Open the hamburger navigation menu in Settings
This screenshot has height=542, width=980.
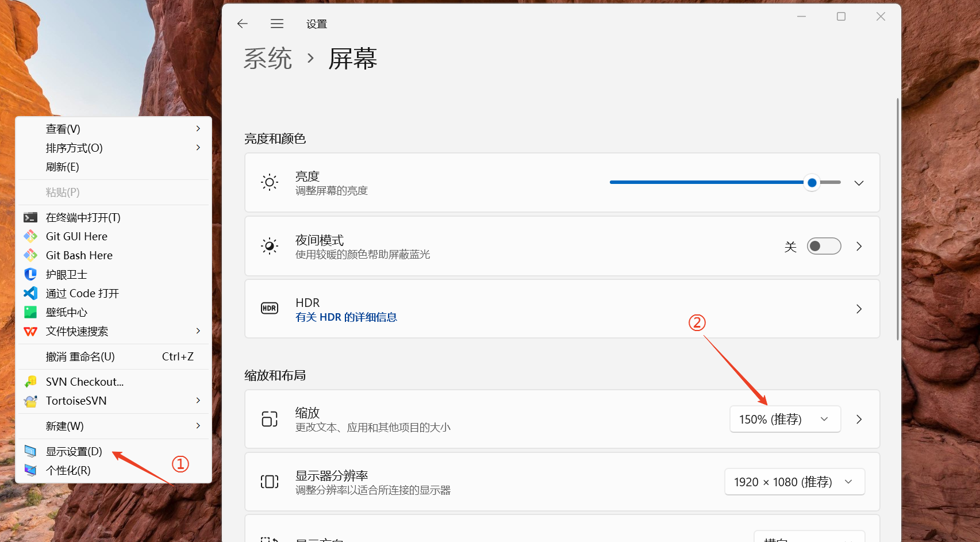click(277, 24)
